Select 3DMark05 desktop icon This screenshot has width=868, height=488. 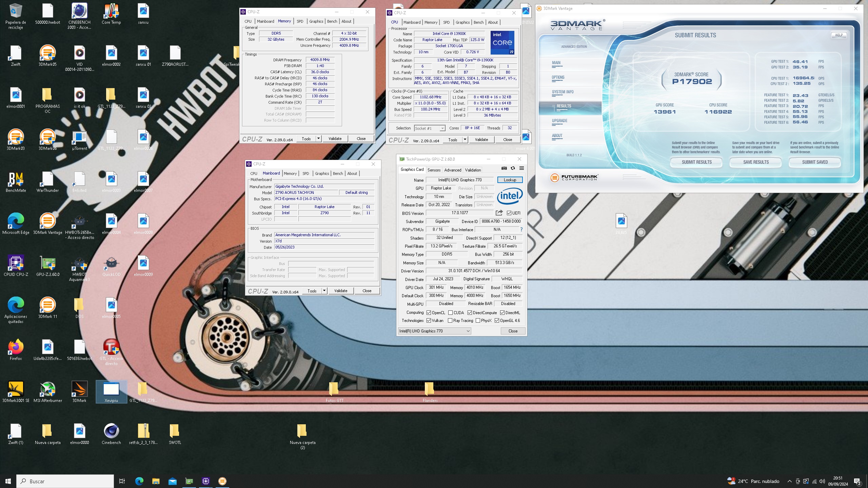point(47,56)
